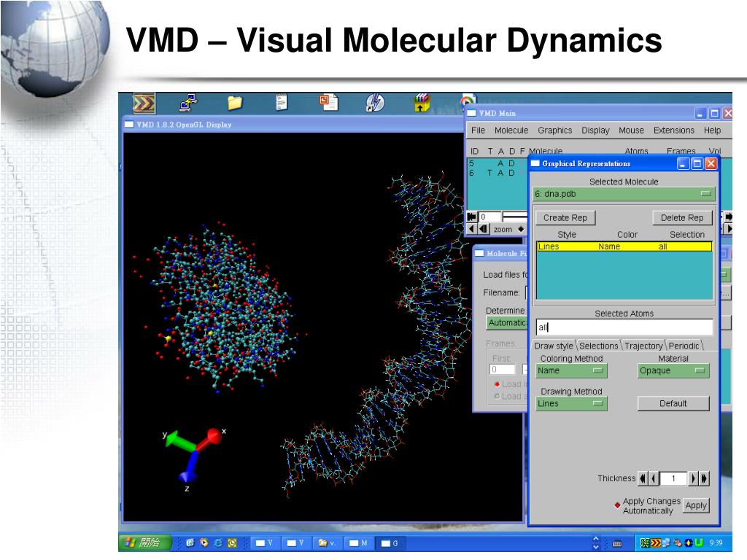747x560 pixels.
Task: Switch to the G taskbar window button
Action: coord(390,542)
